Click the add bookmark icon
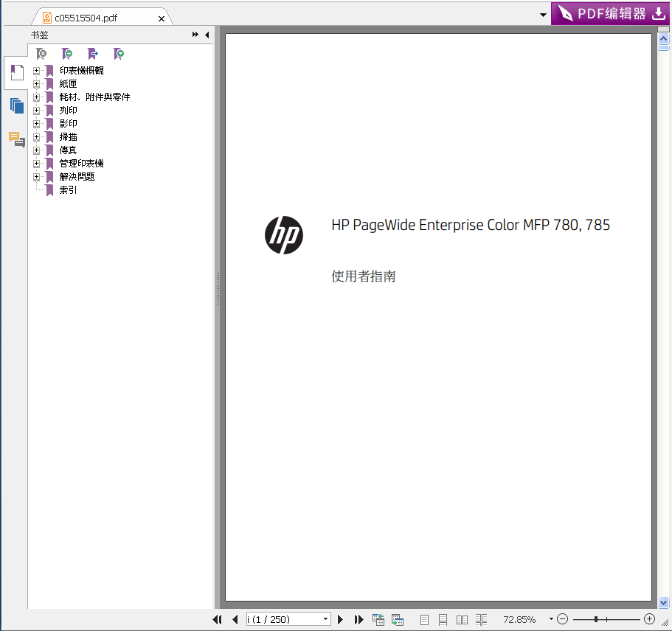 click(x=67, y=54)
